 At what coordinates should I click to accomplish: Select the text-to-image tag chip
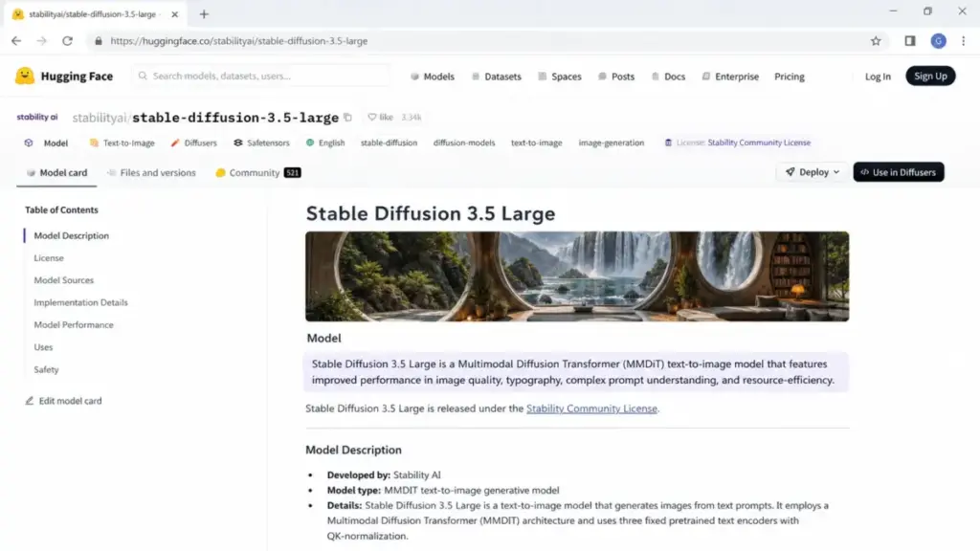(536, 143)
